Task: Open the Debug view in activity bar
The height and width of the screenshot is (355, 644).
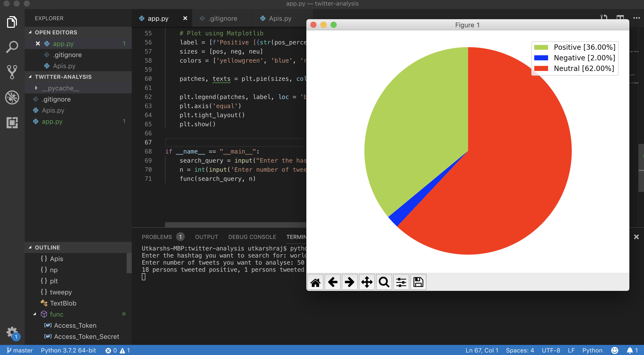Action: click(x=12, y=97)
